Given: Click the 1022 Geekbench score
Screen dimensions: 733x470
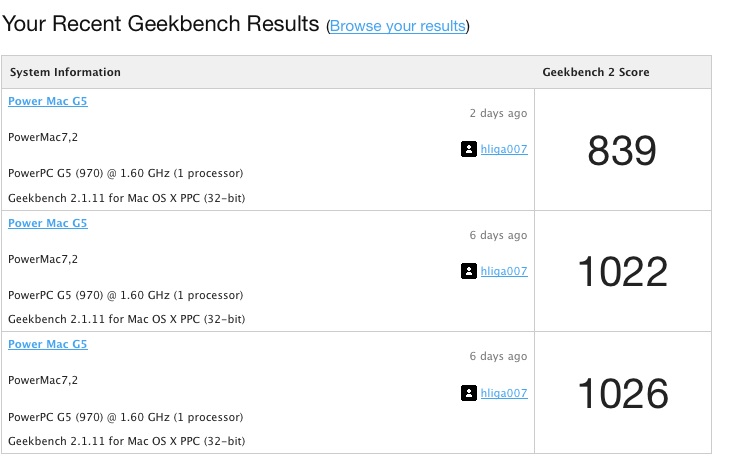Looking at the screenshot, I should (623, 272).
